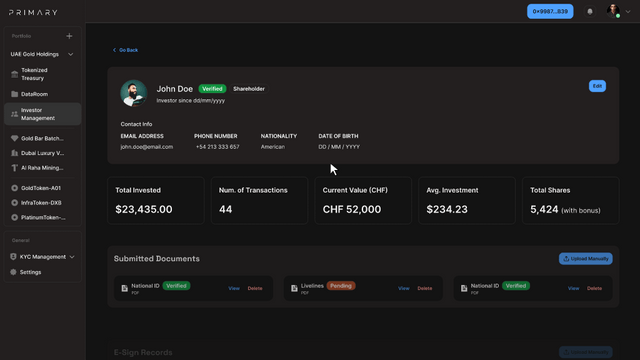This screenshot has width=640, height=360.
Task: Collapse the UAE Gold Holdings chevron
Action: click(x=71, y=54)
